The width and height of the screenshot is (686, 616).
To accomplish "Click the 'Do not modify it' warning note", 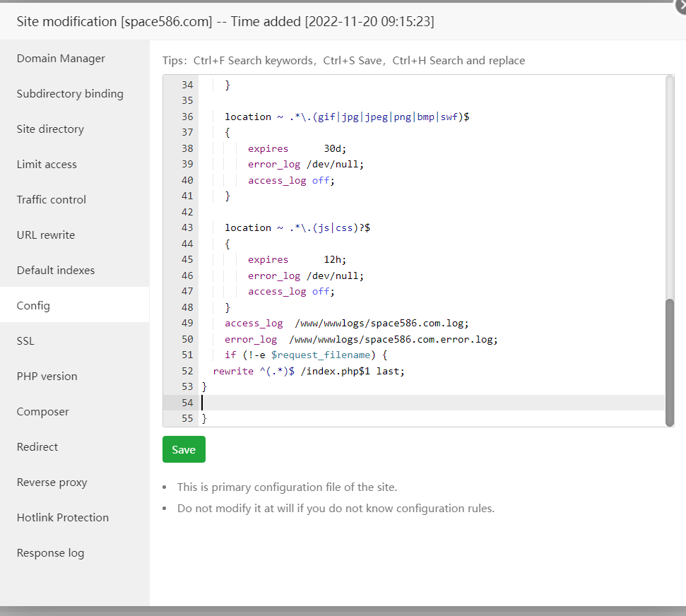I will [336, 509].
